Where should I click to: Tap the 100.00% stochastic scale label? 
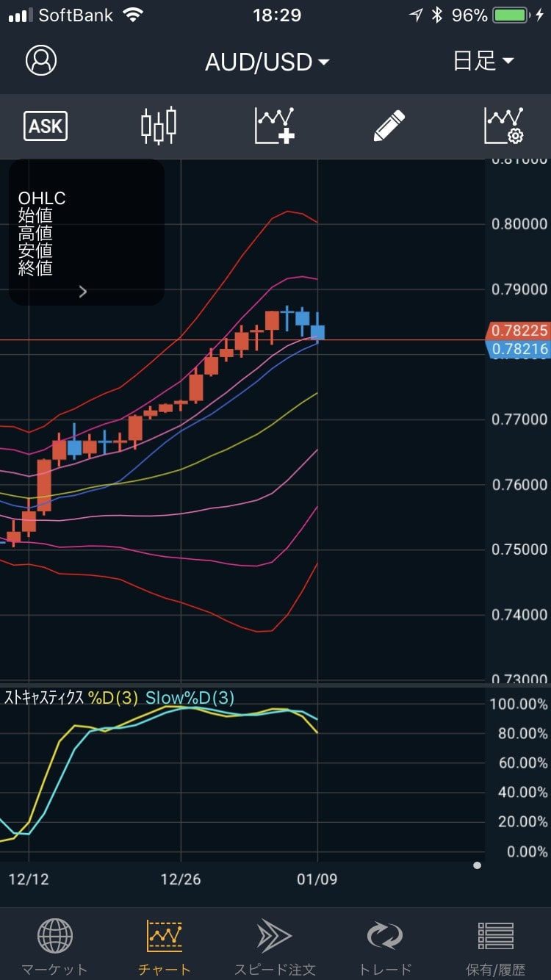point(519,704)
